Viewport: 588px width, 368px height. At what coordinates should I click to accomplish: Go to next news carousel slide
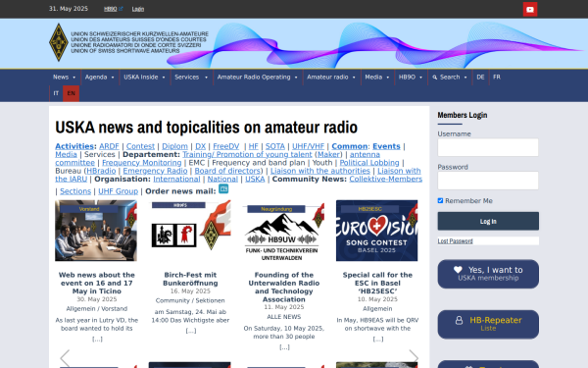pyautogui.click(x=414, y=358)
